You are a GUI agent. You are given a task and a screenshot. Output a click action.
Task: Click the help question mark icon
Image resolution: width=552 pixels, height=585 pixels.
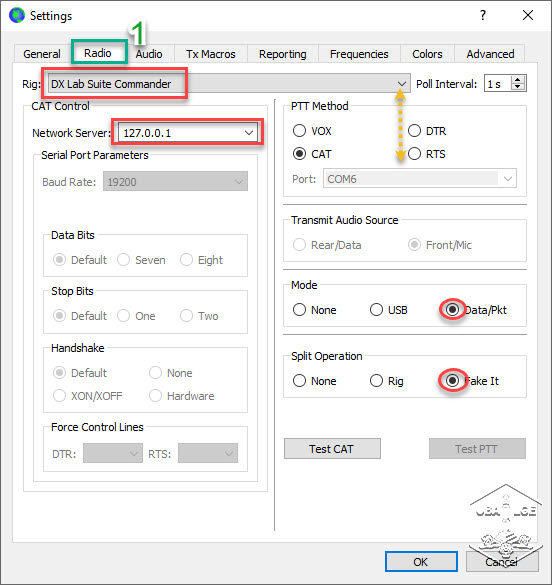point(483,15)
